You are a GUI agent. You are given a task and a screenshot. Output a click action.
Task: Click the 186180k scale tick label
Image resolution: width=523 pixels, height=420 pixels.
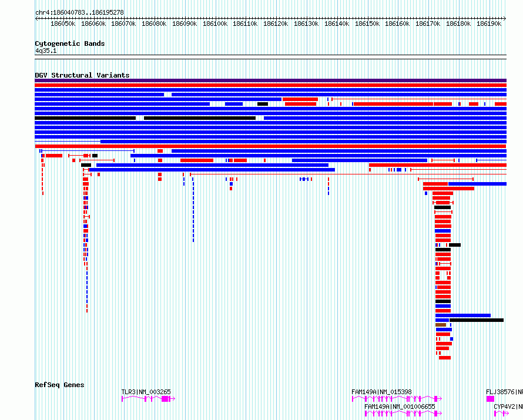458,23
